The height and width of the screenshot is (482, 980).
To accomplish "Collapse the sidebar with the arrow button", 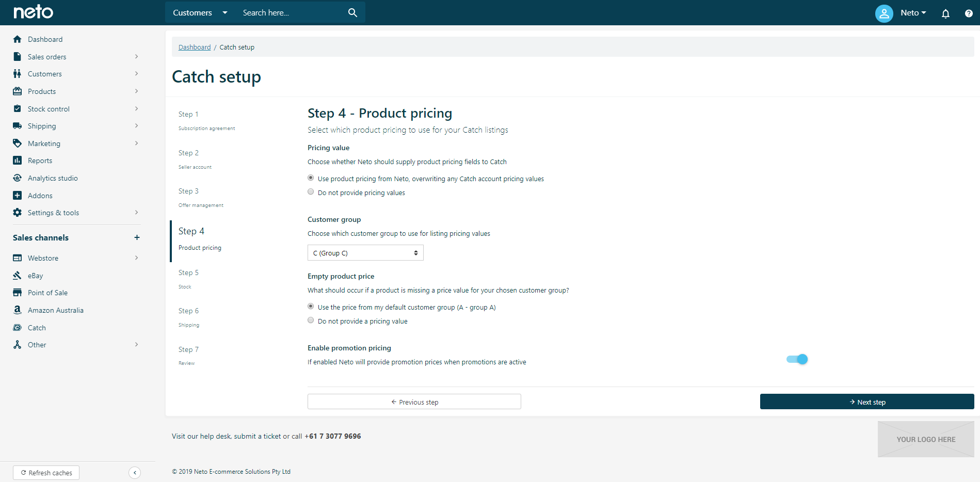I will pos(135,473).
